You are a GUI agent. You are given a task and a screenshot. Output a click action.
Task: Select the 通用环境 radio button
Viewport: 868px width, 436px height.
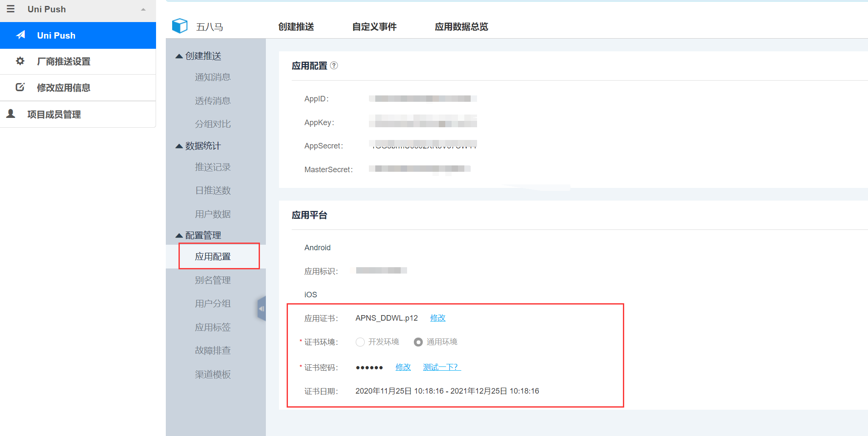click(418, 342)
